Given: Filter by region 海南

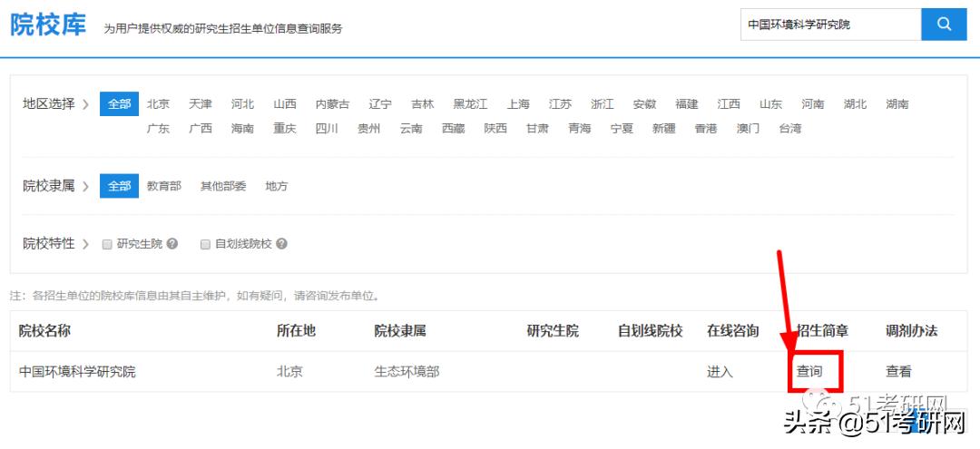Looking at the screenshot, I should pyautogui.click(x=242, y=128).
